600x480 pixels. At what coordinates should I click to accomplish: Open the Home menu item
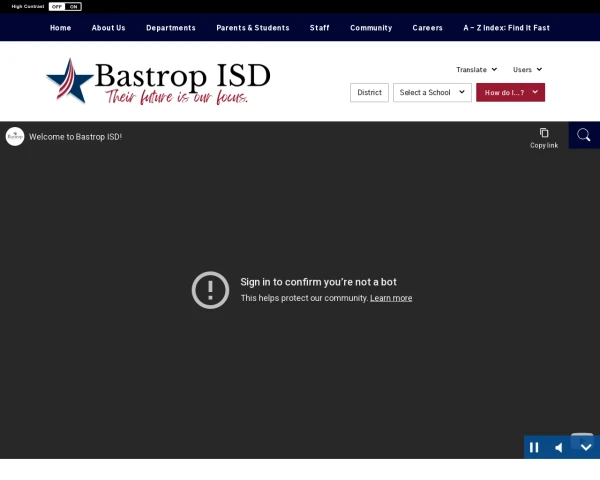(60, 28)
